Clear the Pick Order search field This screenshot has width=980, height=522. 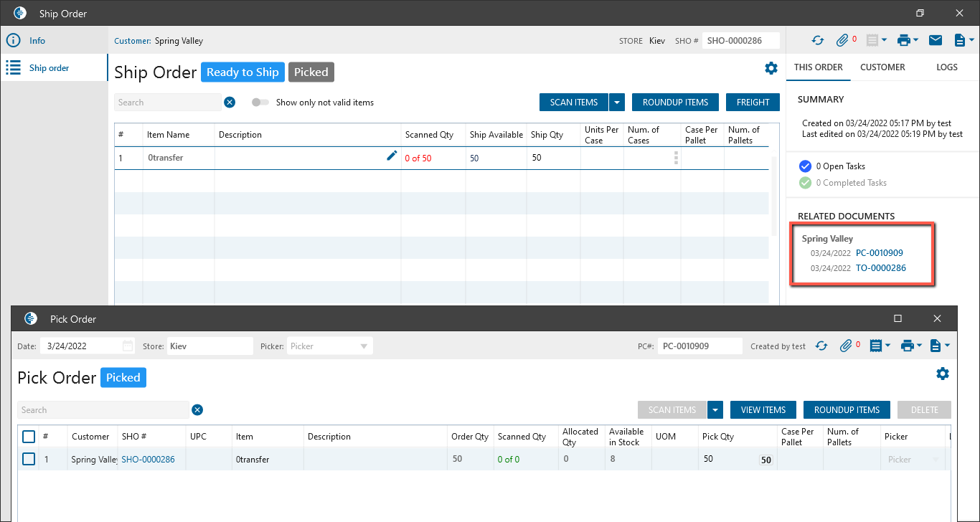(x=197, y=410)
